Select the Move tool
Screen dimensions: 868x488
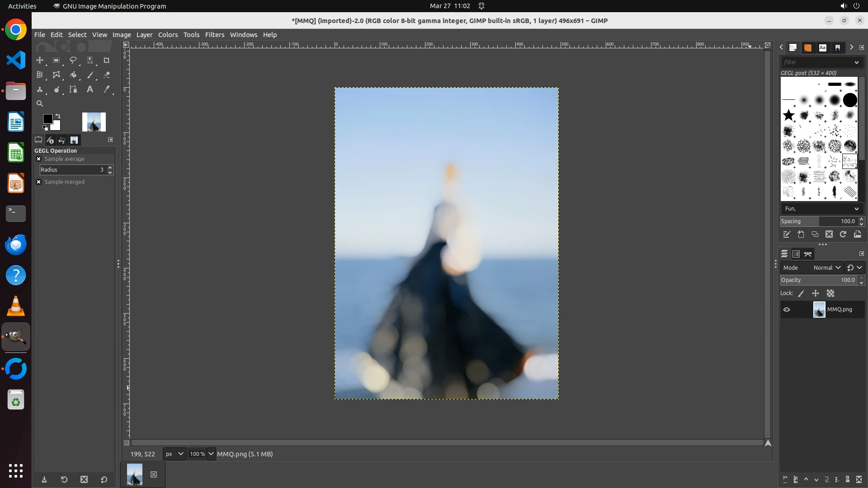coord(40,60)
